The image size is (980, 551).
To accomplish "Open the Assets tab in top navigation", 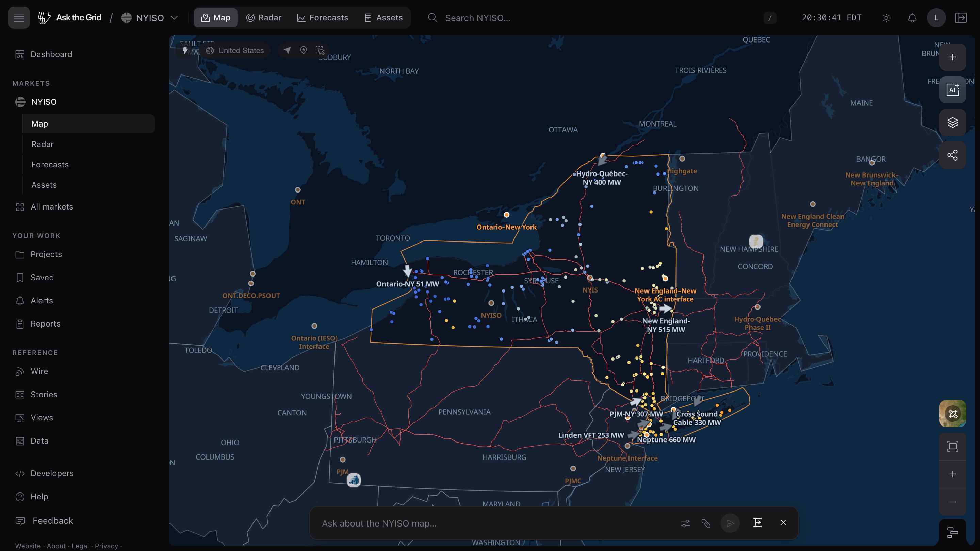I will (383, 17).
